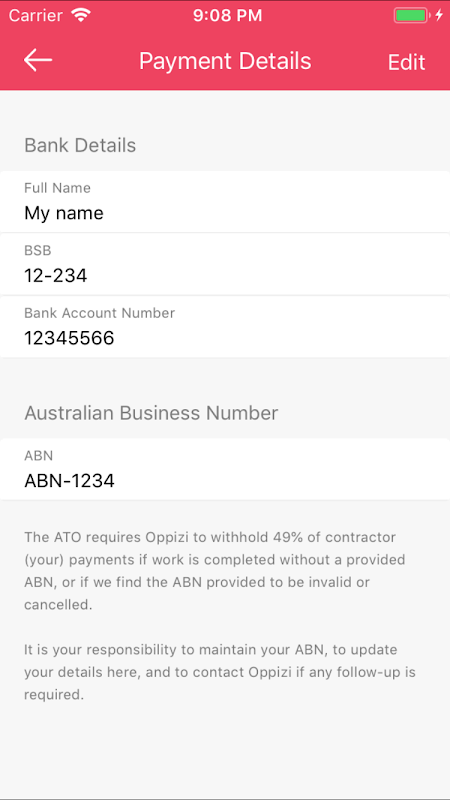Tap the ABN responsibility notice paragraph
Viewport: 450px width, 800px height.
tap(220, 672)
